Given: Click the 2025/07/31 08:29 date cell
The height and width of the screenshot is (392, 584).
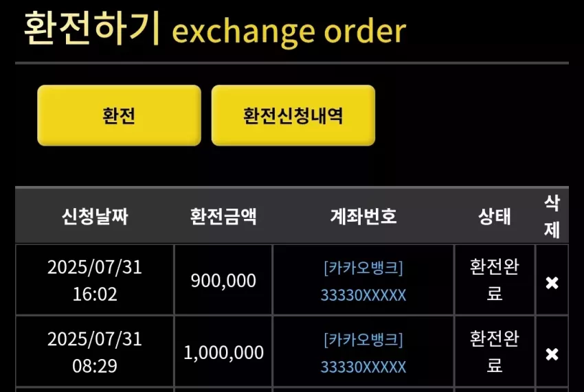Looking at the screenshot, I should point(95,352).
